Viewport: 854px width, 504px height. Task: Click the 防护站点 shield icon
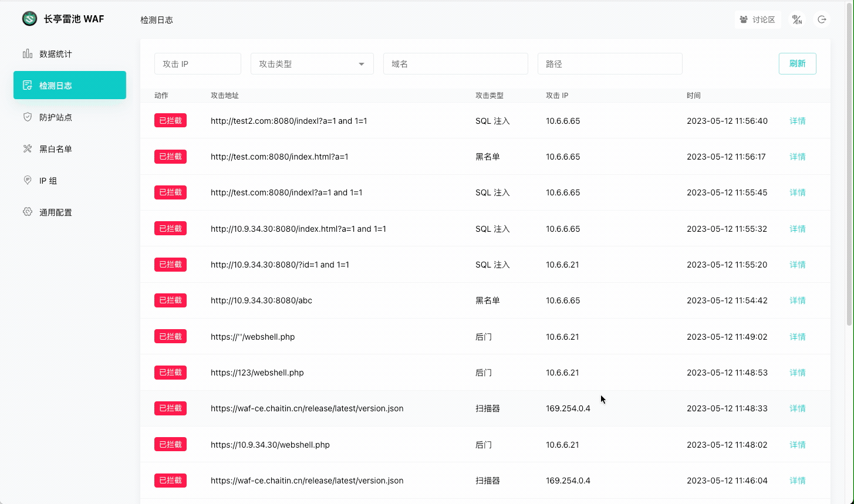(28, 117)
